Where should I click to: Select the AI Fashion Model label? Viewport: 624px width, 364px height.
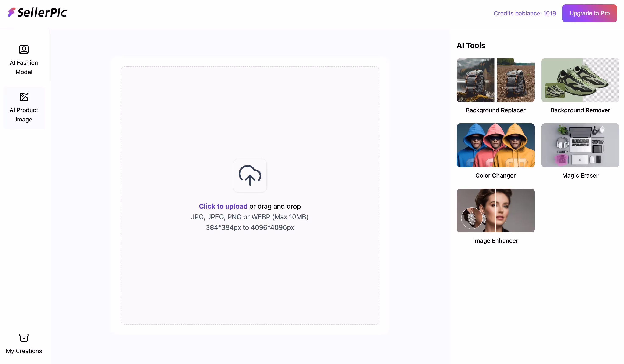pos(24,67)
